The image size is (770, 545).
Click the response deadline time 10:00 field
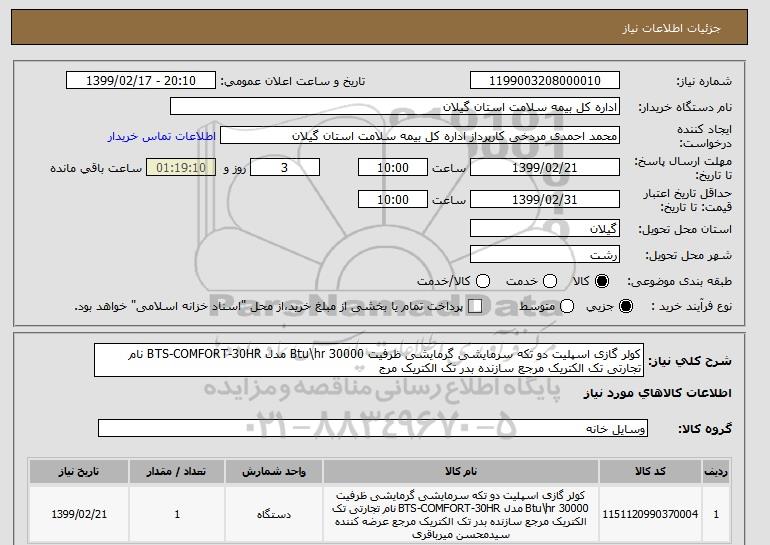tap(393, 167)
